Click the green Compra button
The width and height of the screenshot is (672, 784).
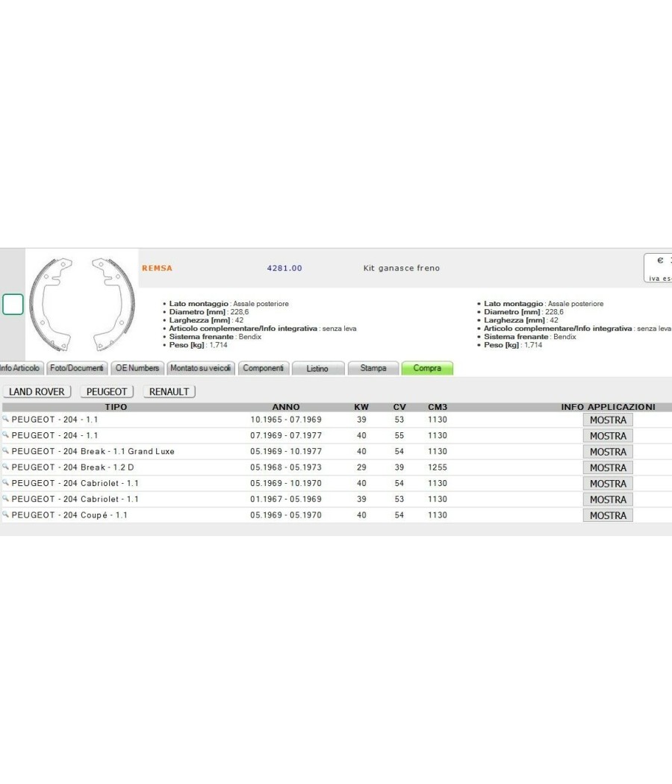[427, 368]
